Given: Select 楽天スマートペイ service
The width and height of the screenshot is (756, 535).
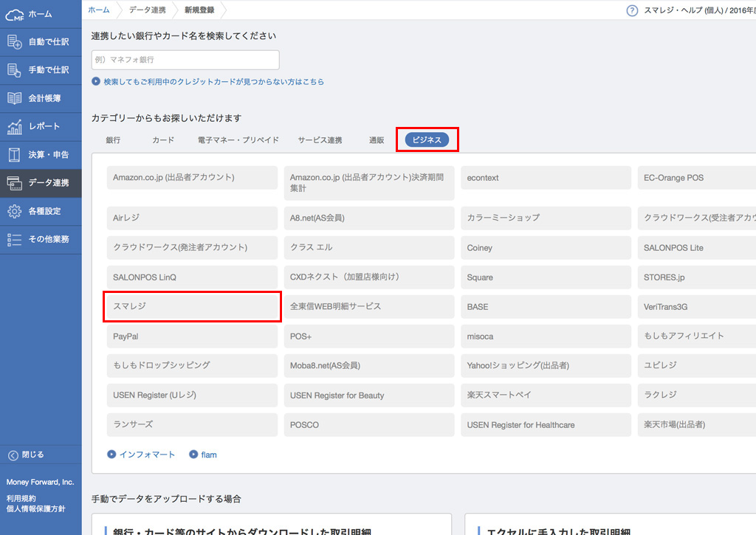Looking at the screenshot, I should tap(546, 396).
